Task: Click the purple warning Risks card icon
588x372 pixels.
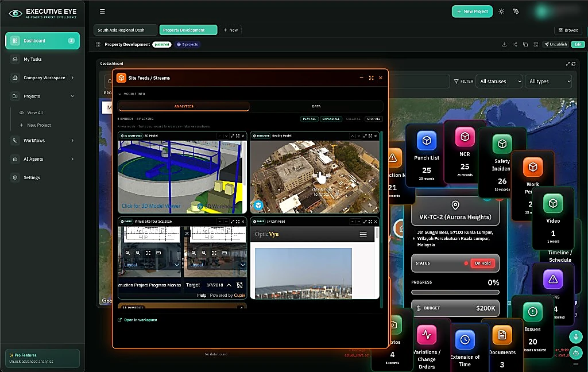Action: point(553,280)
